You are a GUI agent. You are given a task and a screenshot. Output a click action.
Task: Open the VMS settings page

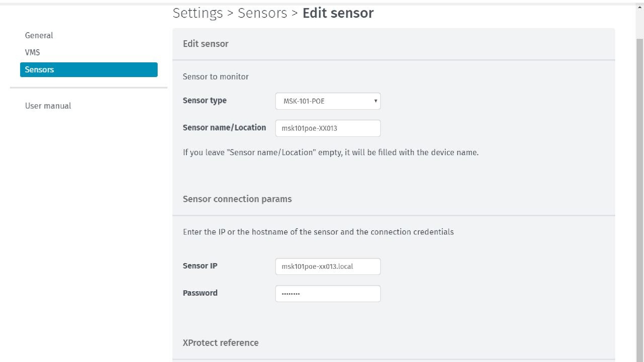32,53
